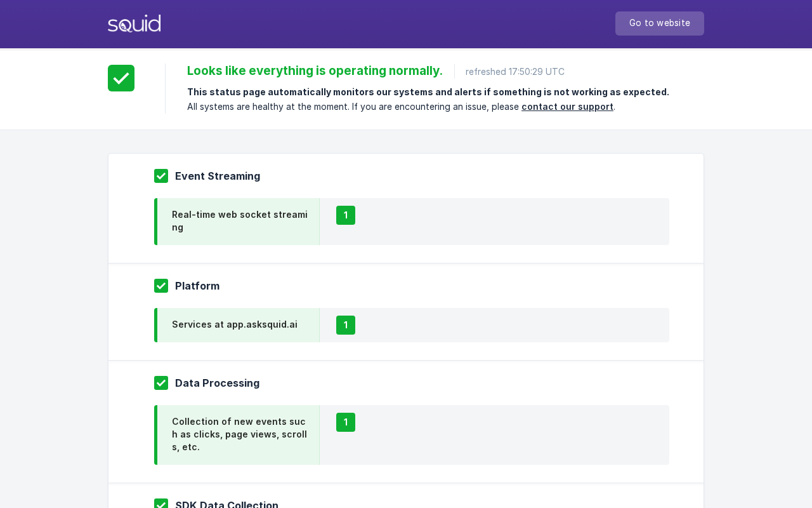
Task: Open the Go to website button
Action: 660,23
